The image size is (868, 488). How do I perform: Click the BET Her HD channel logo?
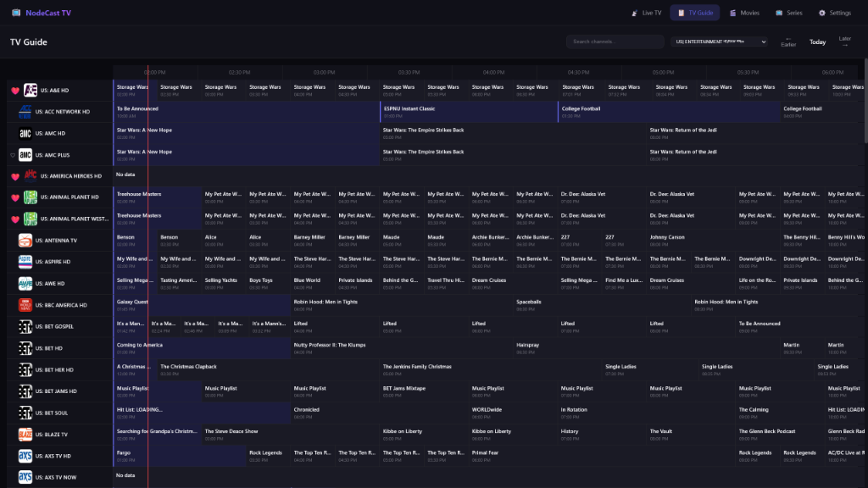tap(25, 369)
